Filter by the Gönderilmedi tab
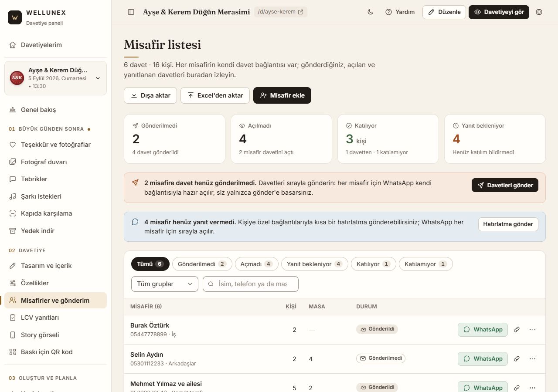Screen dimensions: 558x392 [202, 264]
